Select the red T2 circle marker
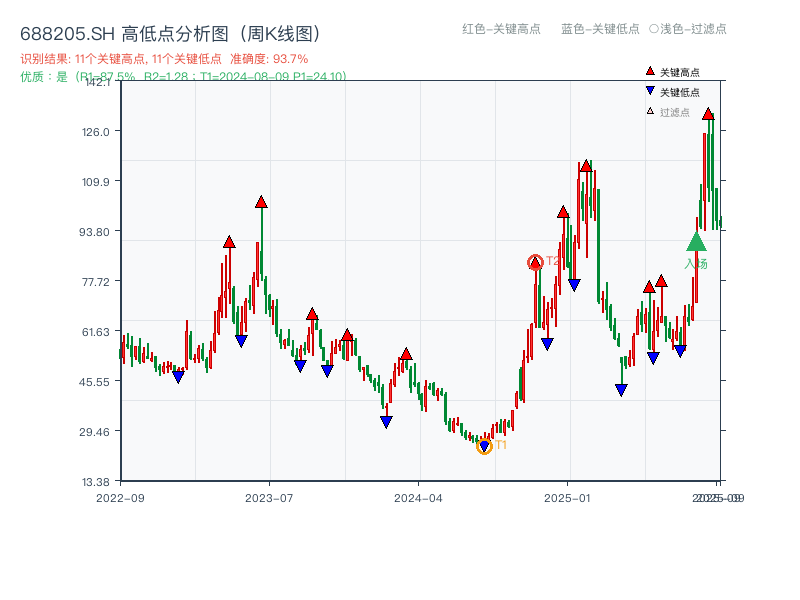800x600 pixels. tap(535, 261)
